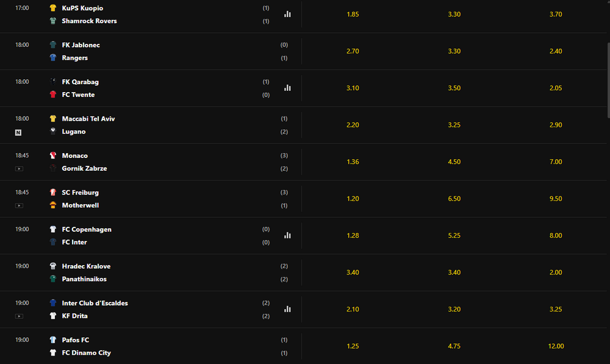Pick the 3.50 draw odds for Qarabag–Twente

pos(454,88)
